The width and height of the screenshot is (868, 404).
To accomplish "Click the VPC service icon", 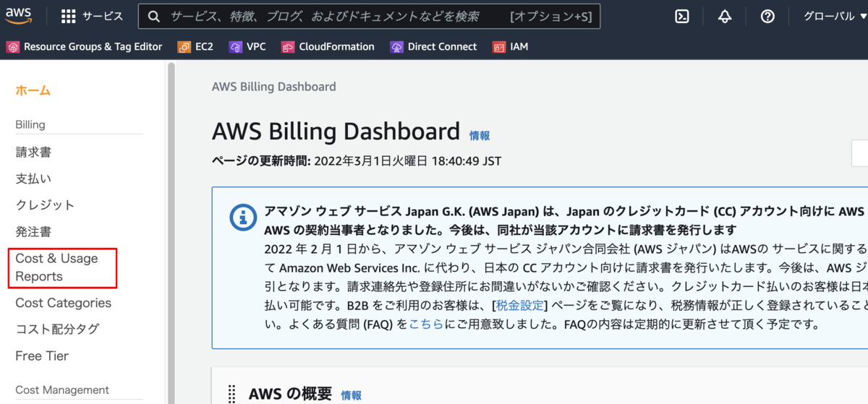I will coord(235,47).
